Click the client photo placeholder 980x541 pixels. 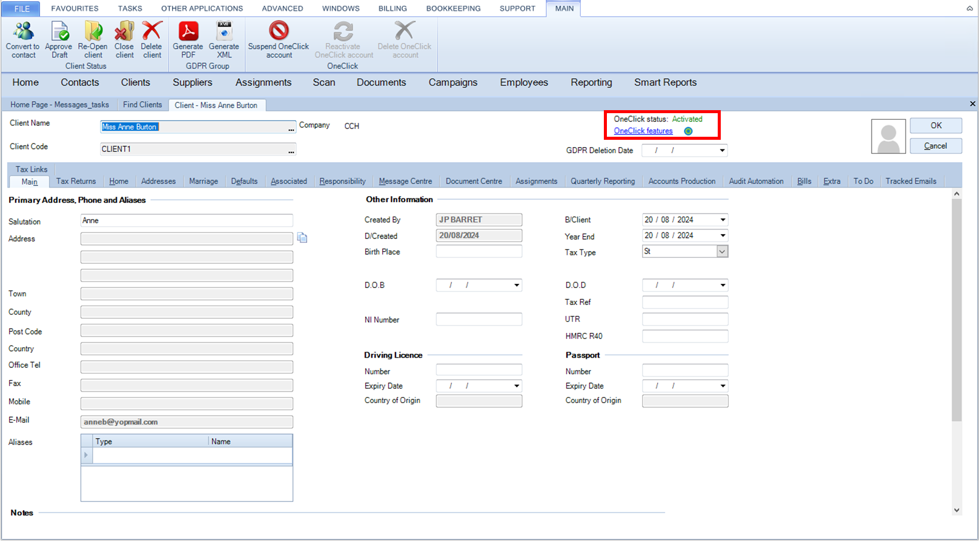(889, 136)
